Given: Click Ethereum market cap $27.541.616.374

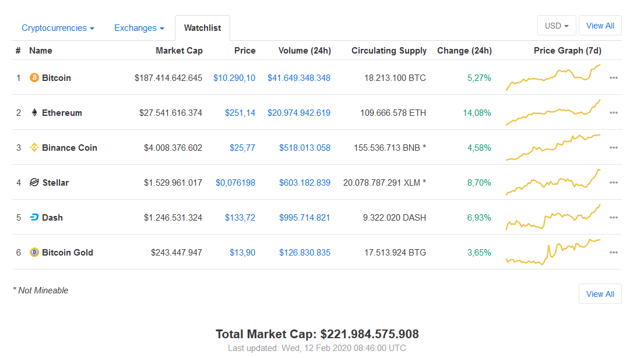Looking at the screenshot, I should click(x=170, y=113).
